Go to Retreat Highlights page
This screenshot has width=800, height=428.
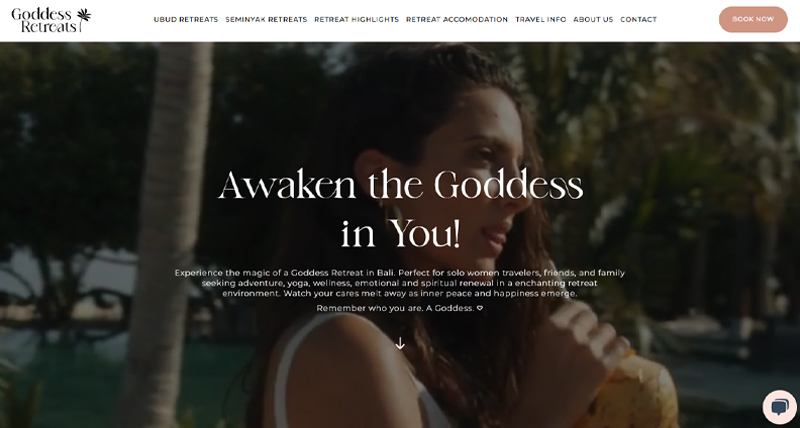(x=357, y=19)
